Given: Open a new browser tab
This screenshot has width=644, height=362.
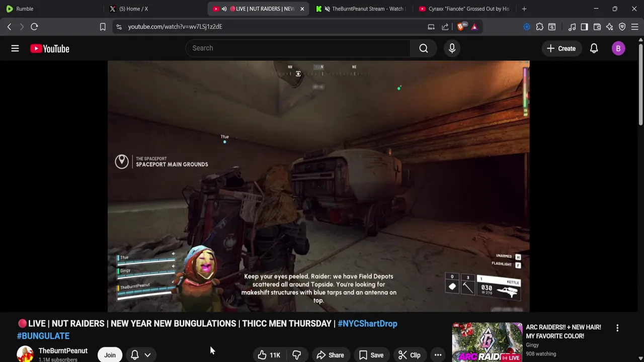Looking at the screenshot, I should pos(524,9).
